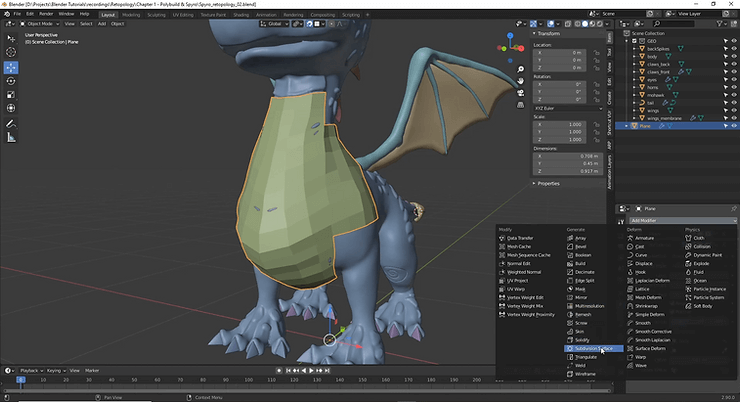Open the Playback dropdown in timeline
Screen dimensions: 740x402
tap(31, 371)
